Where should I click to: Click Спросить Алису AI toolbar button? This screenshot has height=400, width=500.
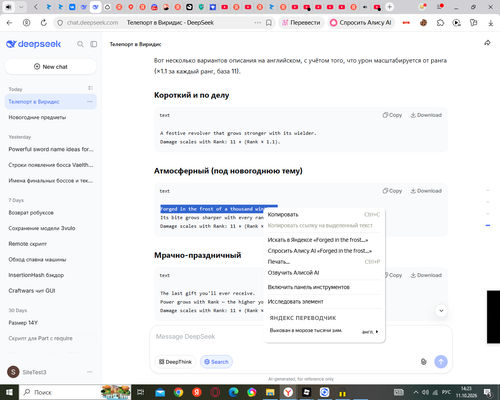(361, 23)
